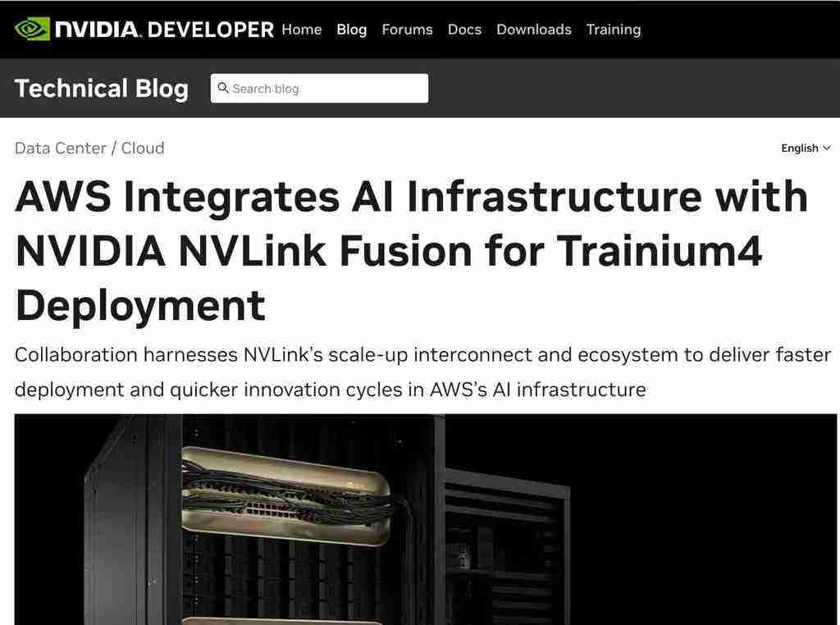This screenshot has height=625, width=840.
Task: Click the Technical Blog heading link
Action: click(x=102, y=89)
